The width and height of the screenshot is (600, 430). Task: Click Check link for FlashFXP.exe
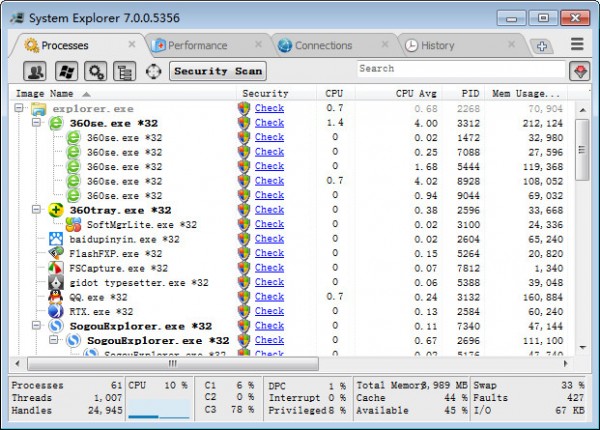(269, 253)
